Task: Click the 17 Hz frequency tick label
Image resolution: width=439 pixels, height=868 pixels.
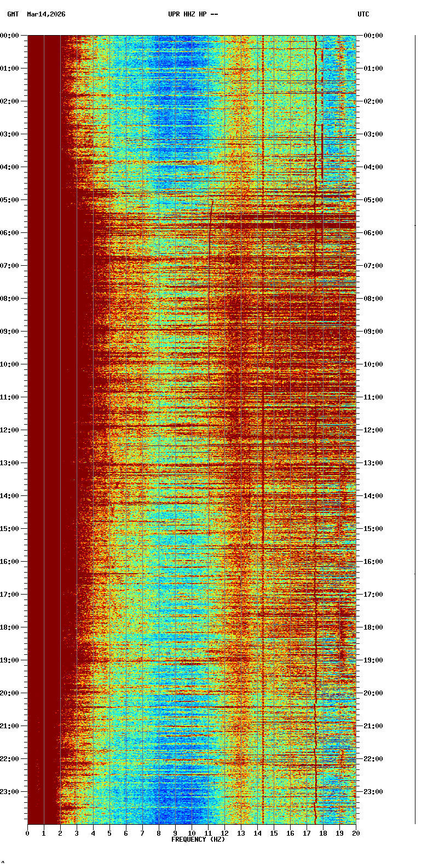Action: [x=307, y=833]
